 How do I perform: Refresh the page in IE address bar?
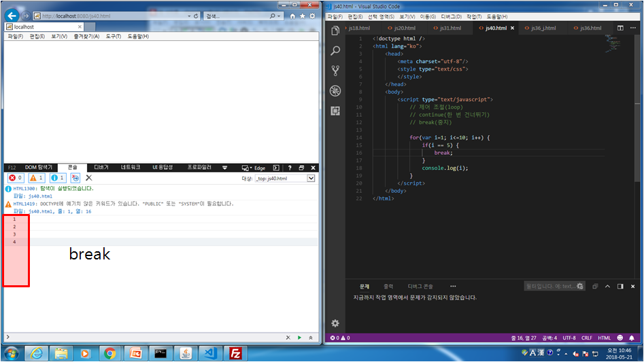(196, 16)
